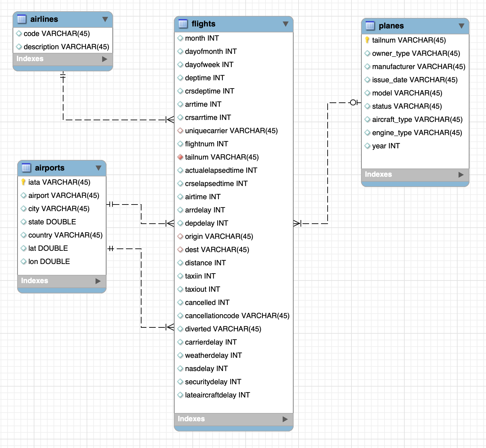The image size is (486, 448).
Task: Expand Indexes arrow in airports table
Action: coord(98,281)
